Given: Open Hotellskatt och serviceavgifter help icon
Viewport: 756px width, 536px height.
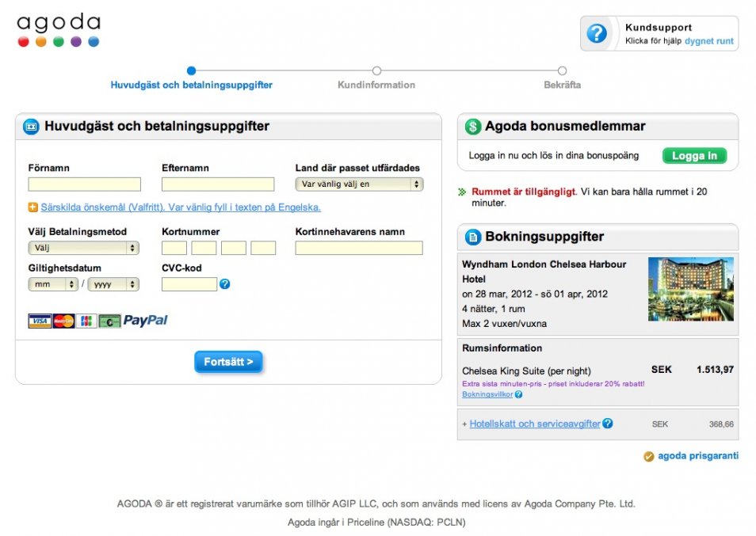Looking at the screenshot, I should 608,424.
